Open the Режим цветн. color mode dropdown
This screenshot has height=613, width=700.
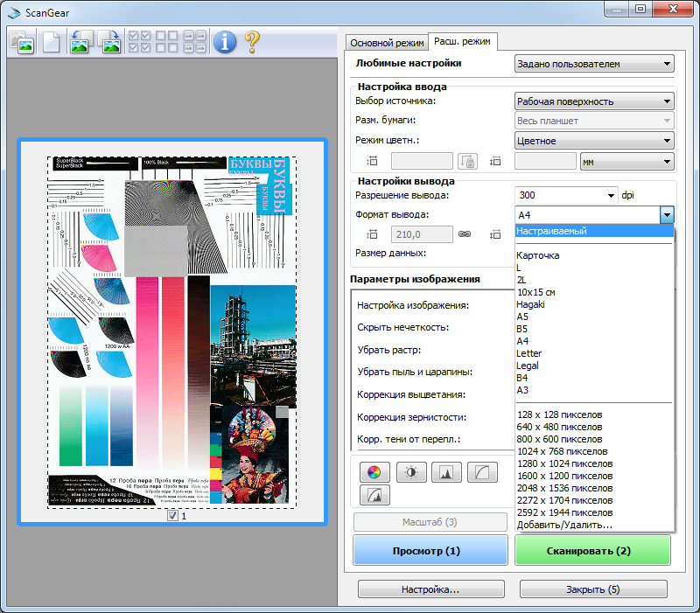tap(594, 141)
